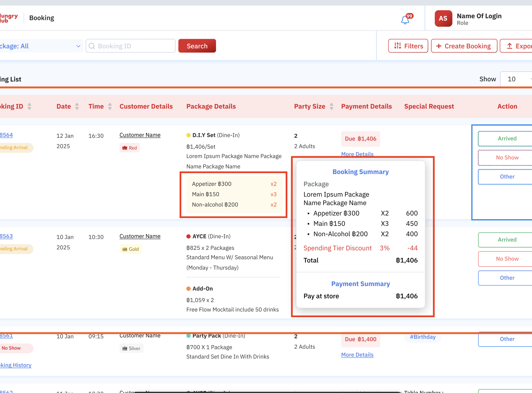Click the Create Booking button
This screenshot has width=532, height=393.
pyautogui.click(x=464, y=46)
